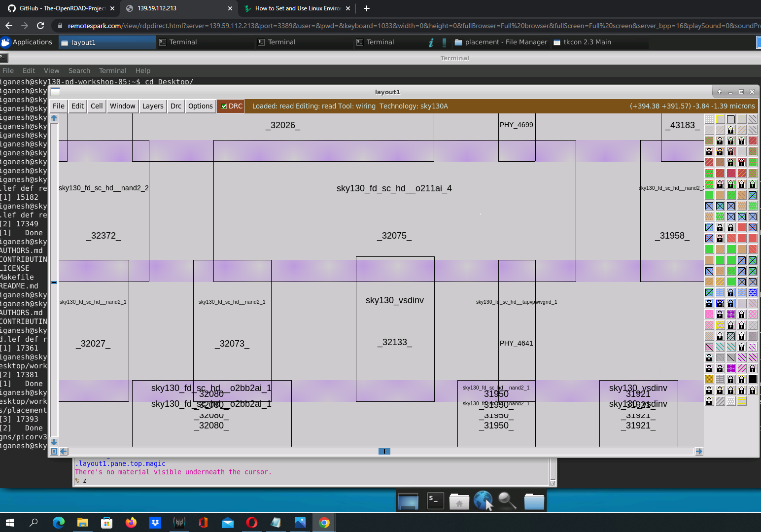
Task: Launch Firefox from the taskbar
Action: [131, 523]
